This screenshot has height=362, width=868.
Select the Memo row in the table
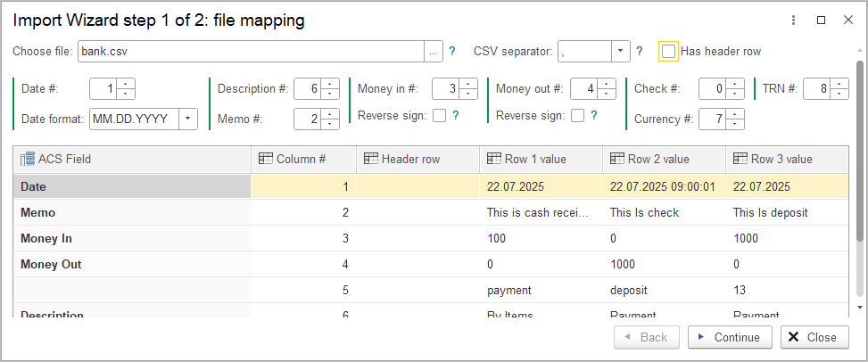[132, 213]
